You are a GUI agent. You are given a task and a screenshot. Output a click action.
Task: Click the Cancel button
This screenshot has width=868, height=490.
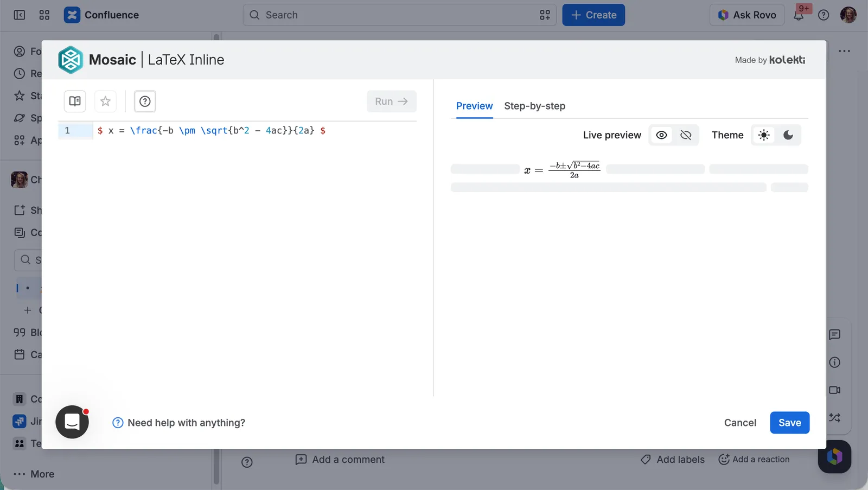pyautogui.click(x=740, y=423)
